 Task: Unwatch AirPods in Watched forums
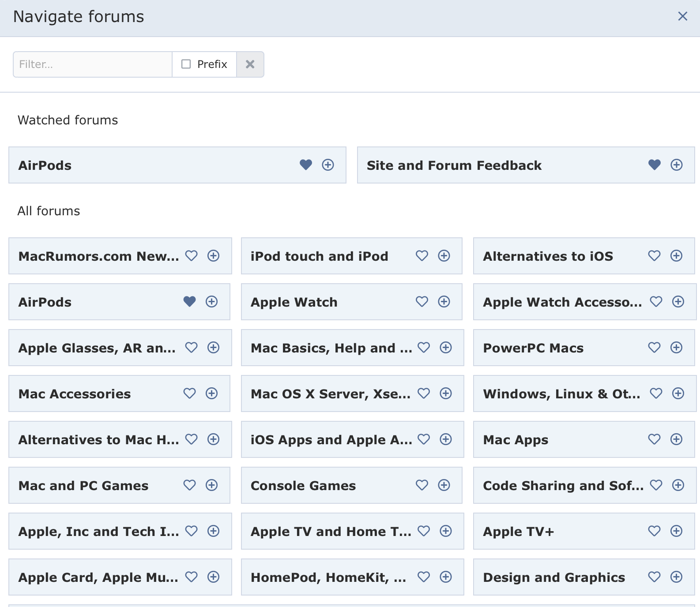coord(306,165)
